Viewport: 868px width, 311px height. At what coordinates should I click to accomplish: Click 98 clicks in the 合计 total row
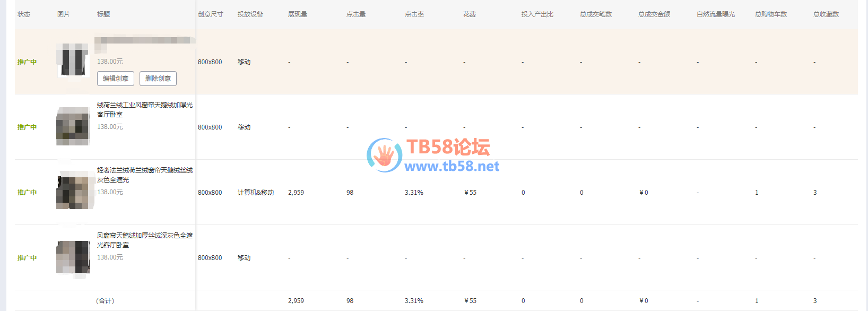[x=350, y=301]
